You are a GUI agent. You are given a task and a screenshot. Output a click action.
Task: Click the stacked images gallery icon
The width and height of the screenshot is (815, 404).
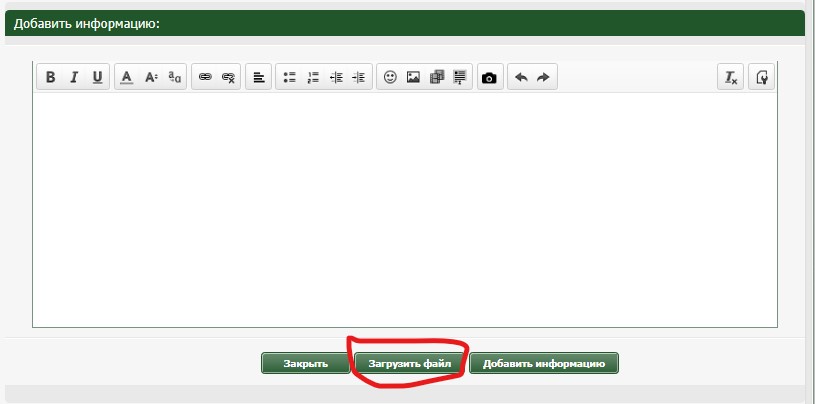pyautogui.click(x=437, y=77)
